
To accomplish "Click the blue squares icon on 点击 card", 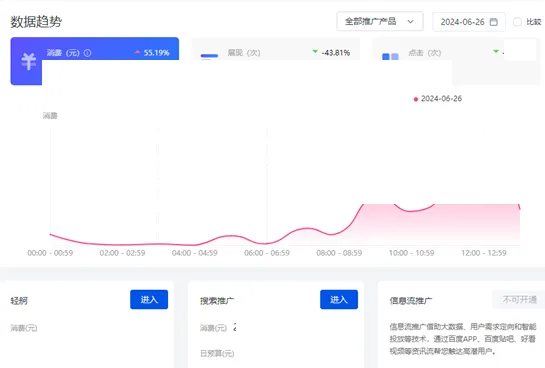I will click(390, 57).
